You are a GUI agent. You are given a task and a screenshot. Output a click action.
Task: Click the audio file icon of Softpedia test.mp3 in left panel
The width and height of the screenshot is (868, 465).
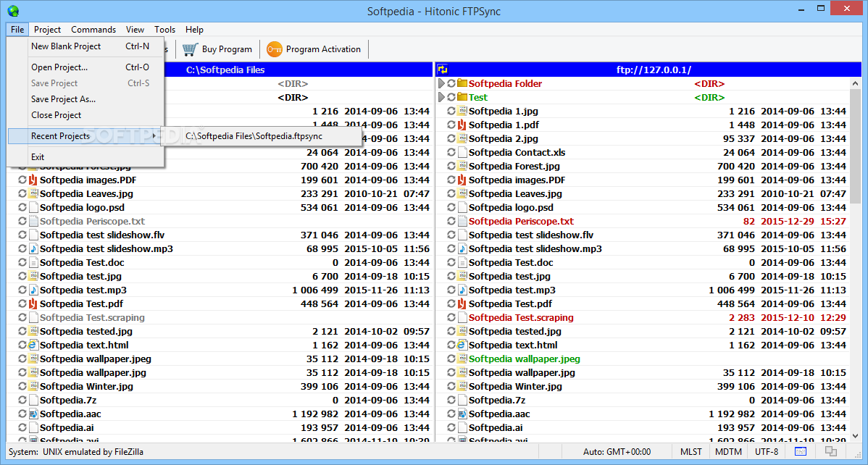pyautogui.click(x=33, y=290)
